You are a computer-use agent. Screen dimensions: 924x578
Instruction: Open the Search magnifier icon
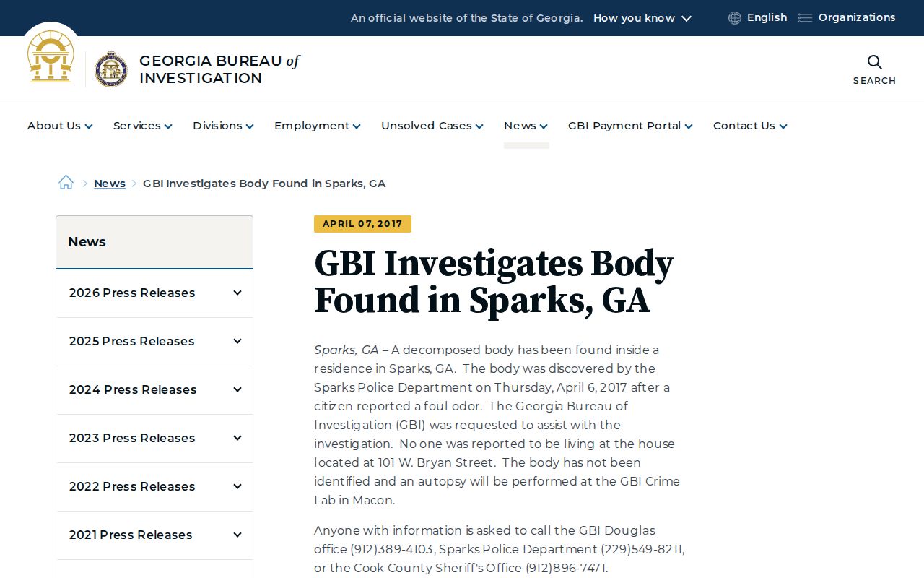pyautogui.click(x=874, y=62)
